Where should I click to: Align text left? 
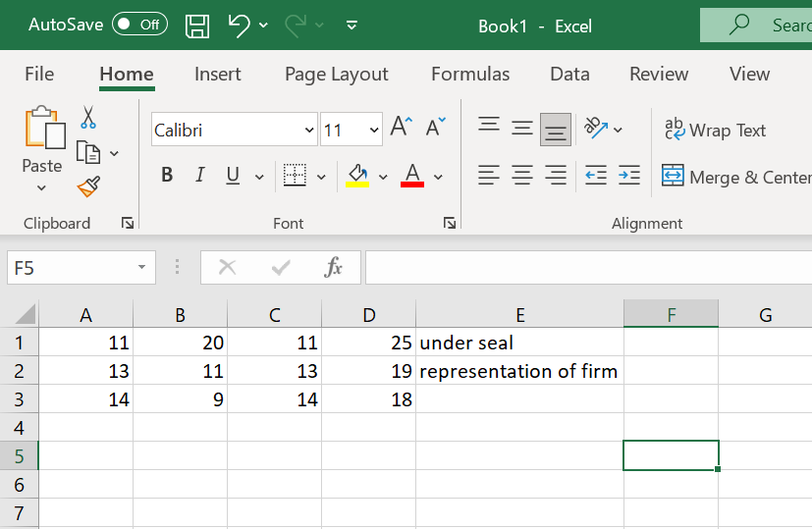(x=488, y=176)
